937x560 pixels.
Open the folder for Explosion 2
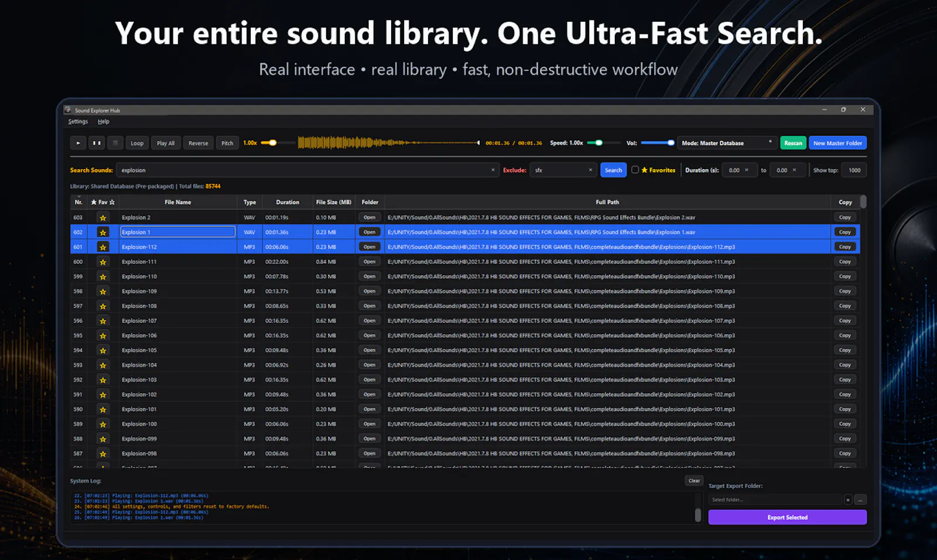coord(370,217)
